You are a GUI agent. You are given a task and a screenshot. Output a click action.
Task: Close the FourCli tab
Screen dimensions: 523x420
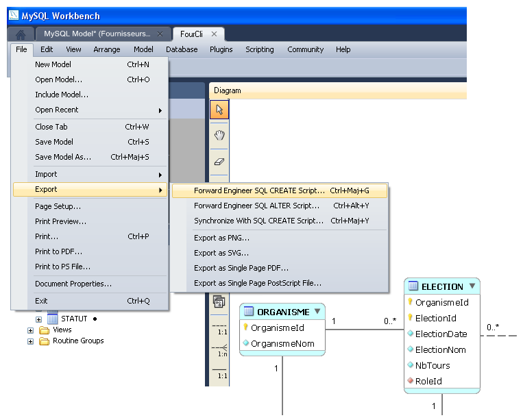point(214,34)
